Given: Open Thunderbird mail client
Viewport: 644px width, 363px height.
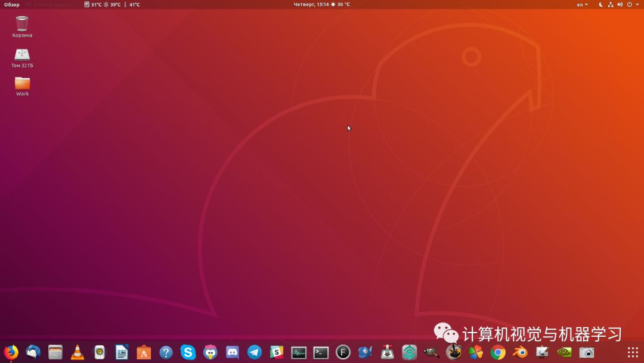Looking at the screenshot, I should pos(33,352).
